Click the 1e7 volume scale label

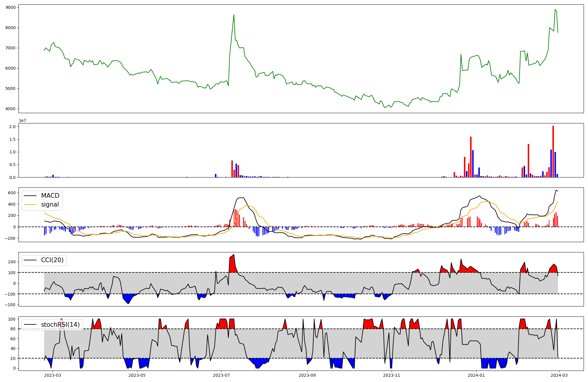point(22,120)
